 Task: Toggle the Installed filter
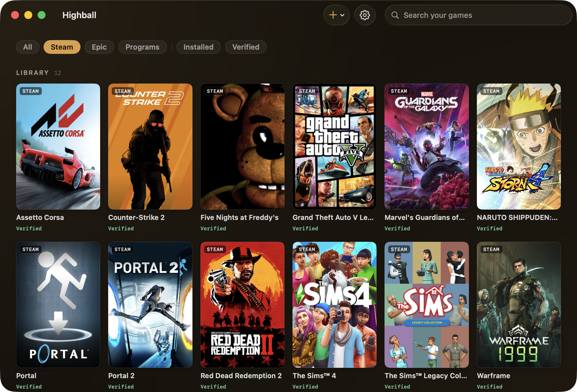pos(198,47)
